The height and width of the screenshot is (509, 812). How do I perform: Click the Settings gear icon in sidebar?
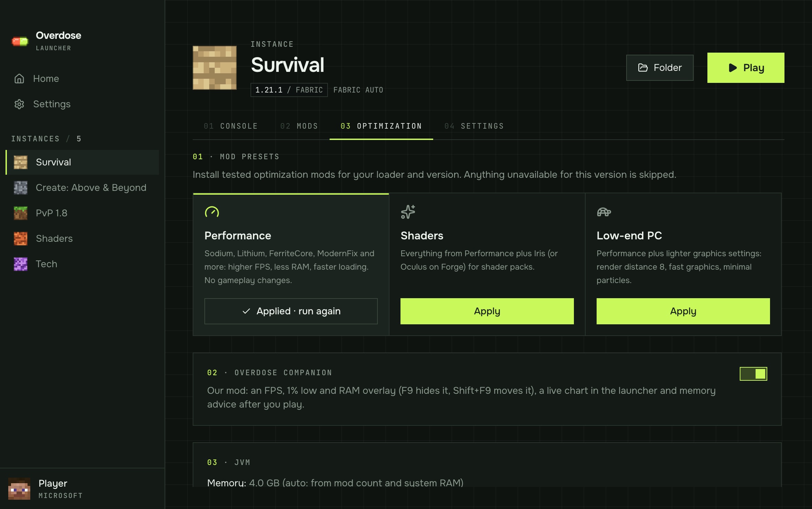tap(19, 104)
